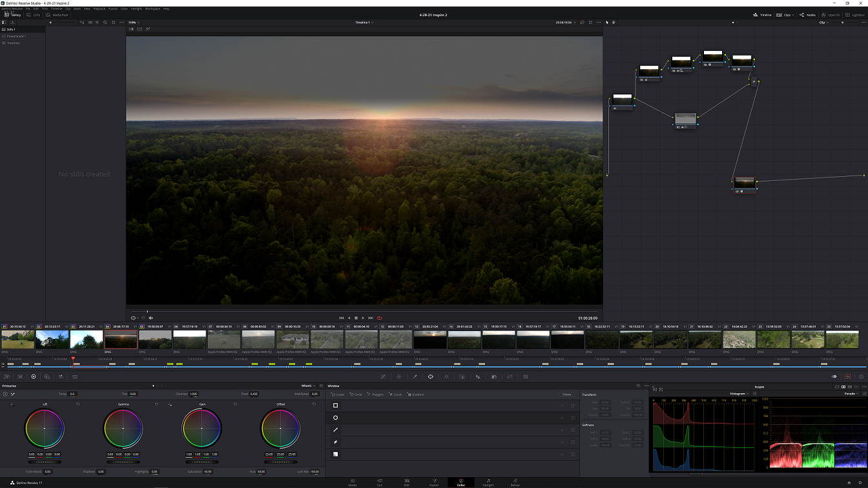Open the Blur palette icon
This screenshot has height=488, width=868.
(x=478, y=376)
